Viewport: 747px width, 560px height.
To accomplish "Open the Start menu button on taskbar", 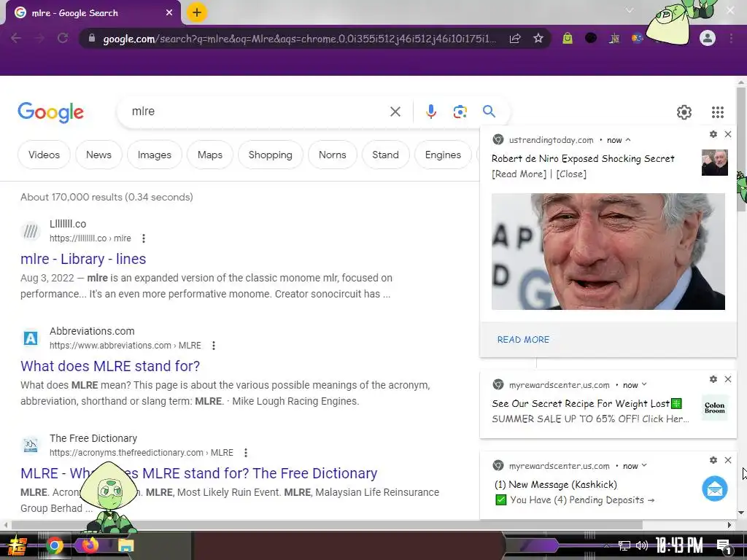I will tap(17, 545).
